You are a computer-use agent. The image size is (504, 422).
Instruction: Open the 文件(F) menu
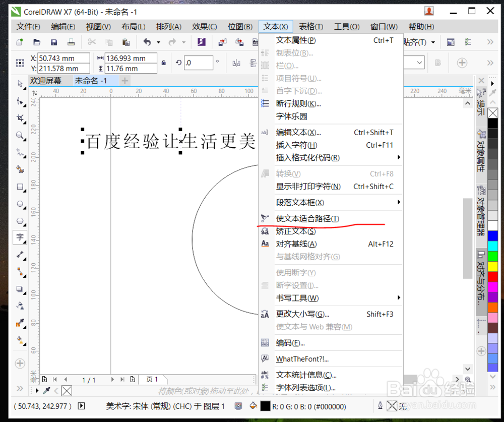click(x=28, y=26)
